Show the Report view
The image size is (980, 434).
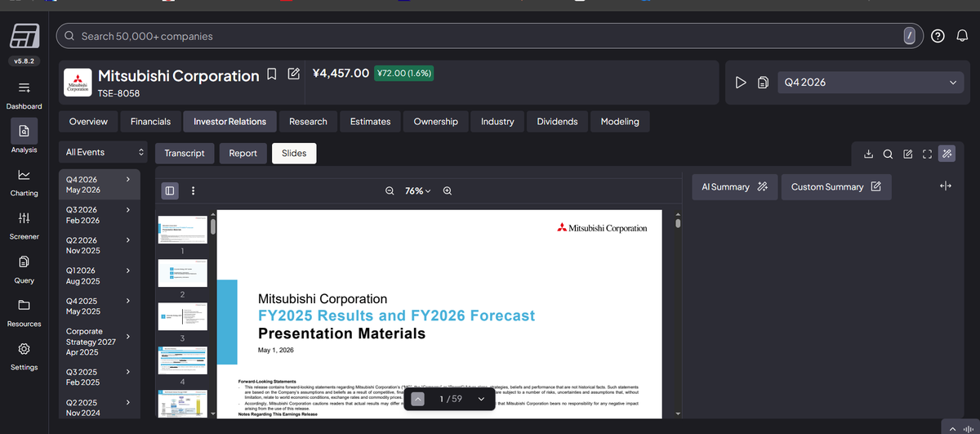tap(243, 154)
